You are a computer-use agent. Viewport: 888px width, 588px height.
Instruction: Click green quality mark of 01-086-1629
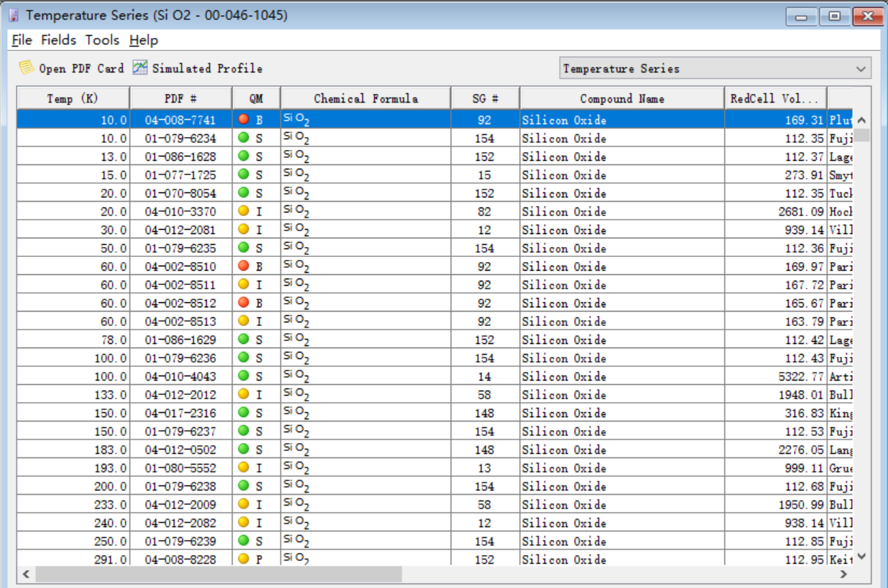244,339
